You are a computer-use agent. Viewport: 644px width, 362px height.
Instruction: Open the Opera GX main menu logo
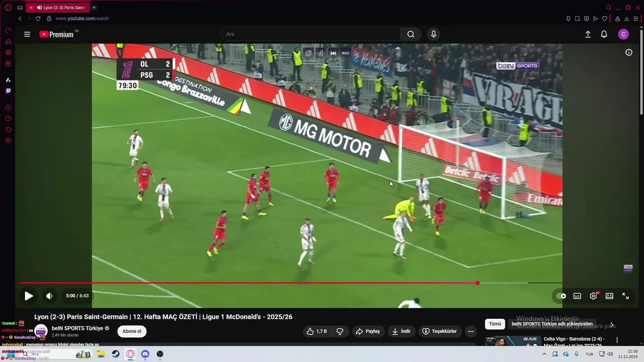pyautogui.click(x=8, y=8)
